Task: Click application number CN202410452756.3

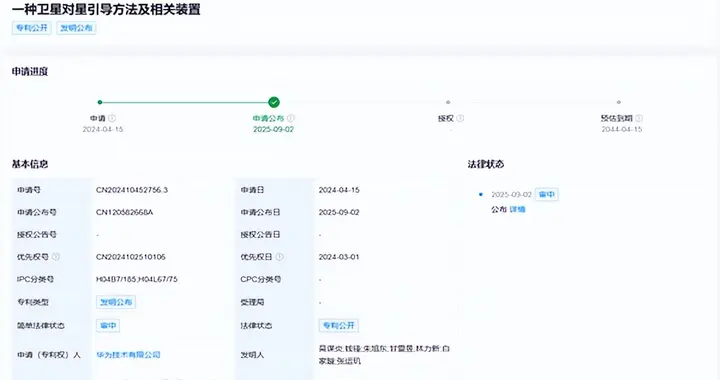Action: [132, 190]
